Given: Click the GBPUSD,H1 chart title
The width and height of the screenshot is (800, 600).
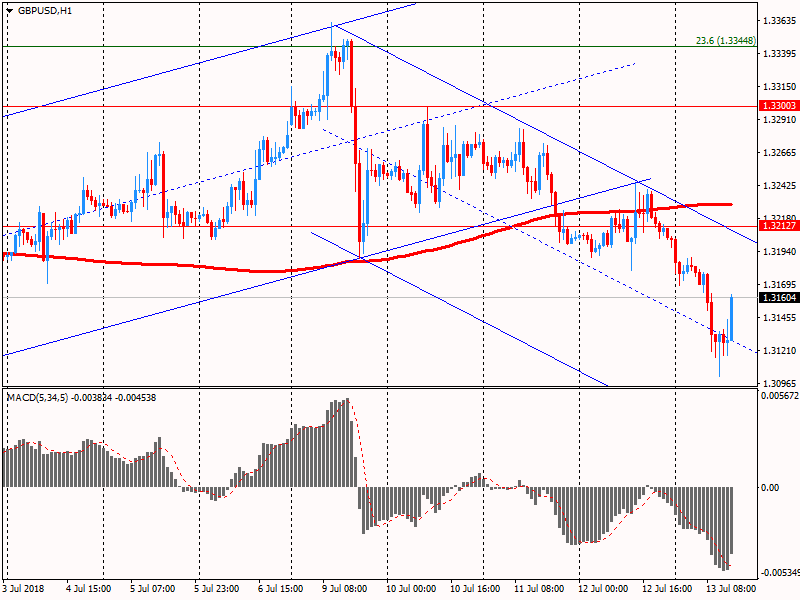Looking at the screenshot, I should coord(45,10).
